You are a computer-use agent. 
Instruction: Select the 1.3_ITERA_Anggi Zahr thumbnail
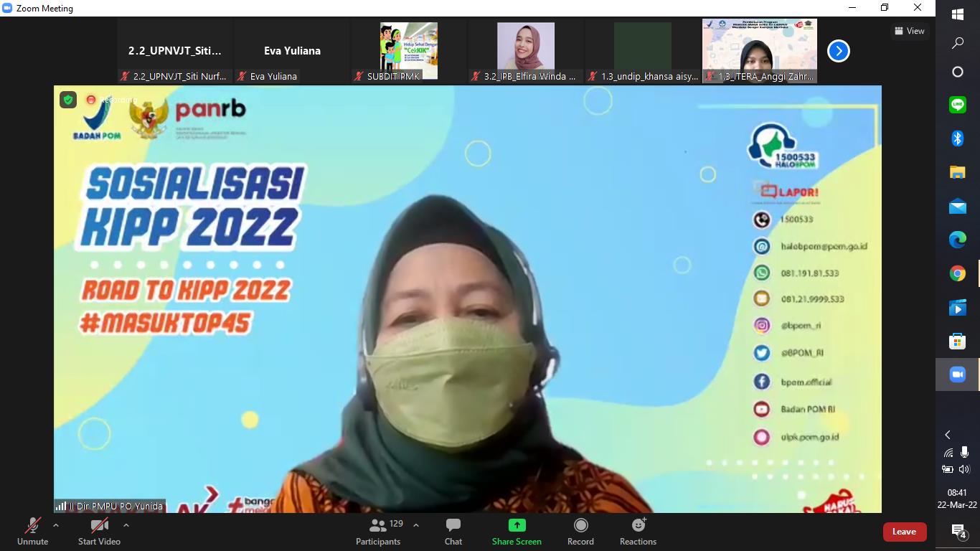click(760, 51)
